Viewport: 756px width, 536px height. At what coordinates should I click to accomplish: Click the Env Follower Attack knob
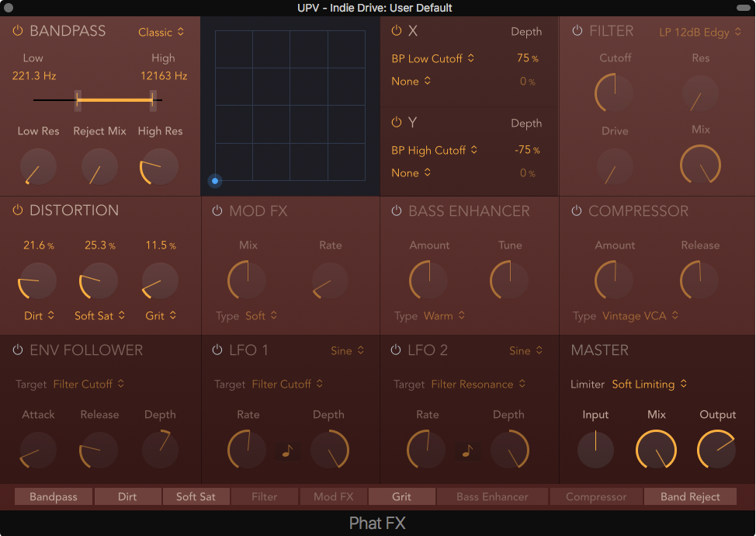pos(38,450)
